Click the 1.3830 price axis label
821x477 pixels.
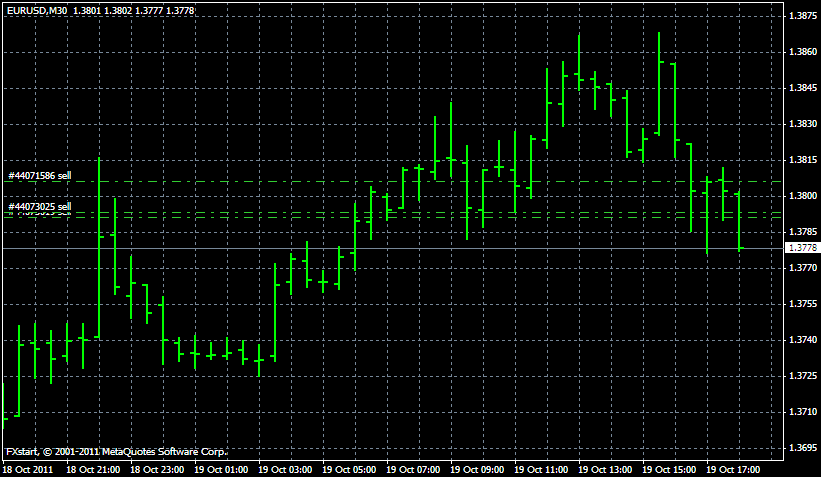(x=803, y=124)
